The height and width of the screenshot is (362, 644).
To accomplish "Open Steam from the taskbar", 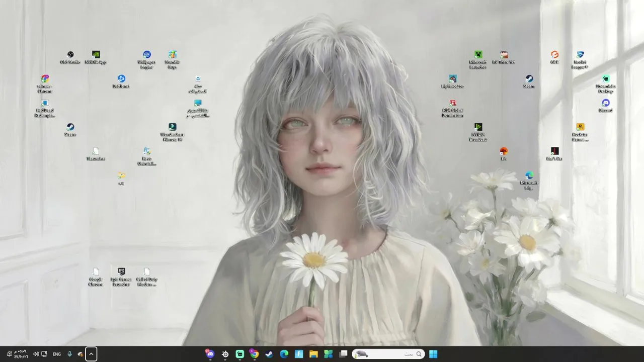I will pyautogui.click(x=269, y=354).
